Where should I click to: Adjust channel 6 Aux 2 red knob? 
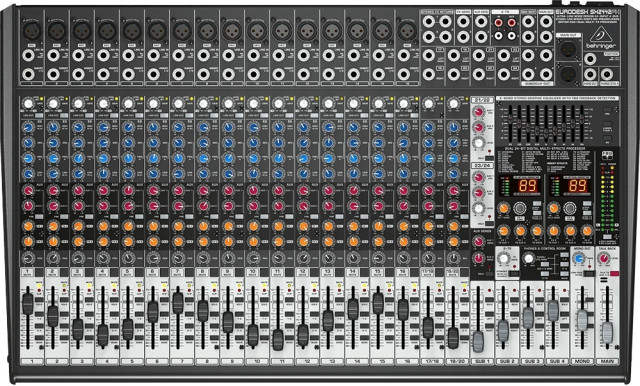tap(153, 206)
